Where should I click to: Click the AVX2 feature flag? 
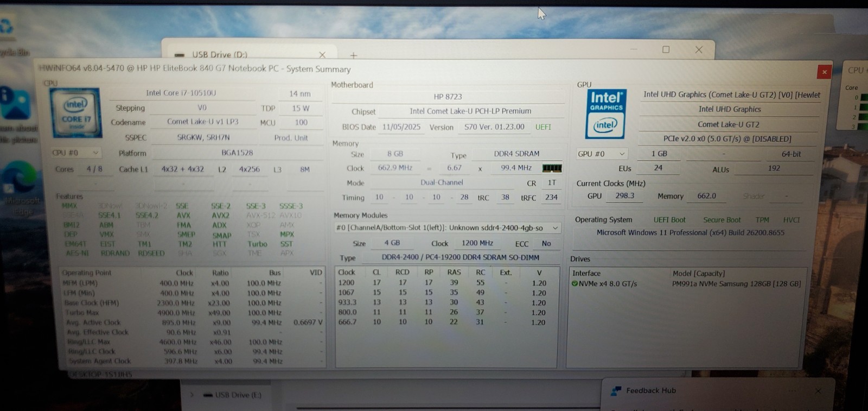220,216
